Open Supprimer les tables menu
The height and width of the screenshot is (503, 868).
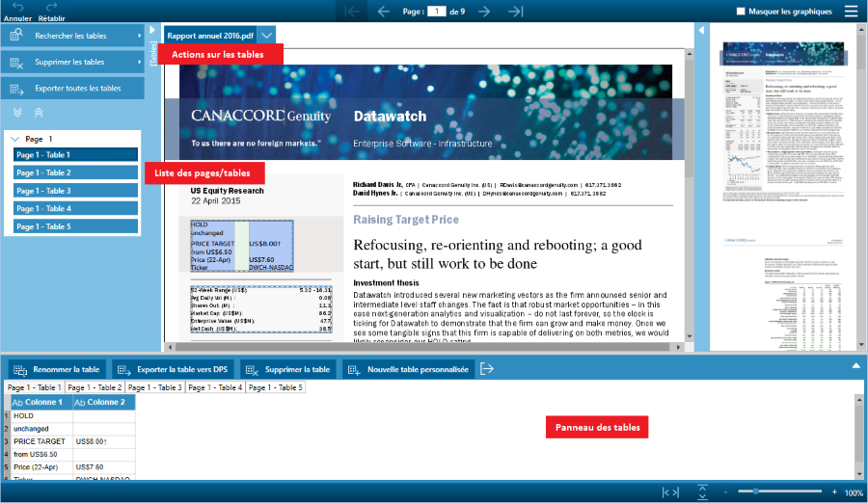[72, 62]
